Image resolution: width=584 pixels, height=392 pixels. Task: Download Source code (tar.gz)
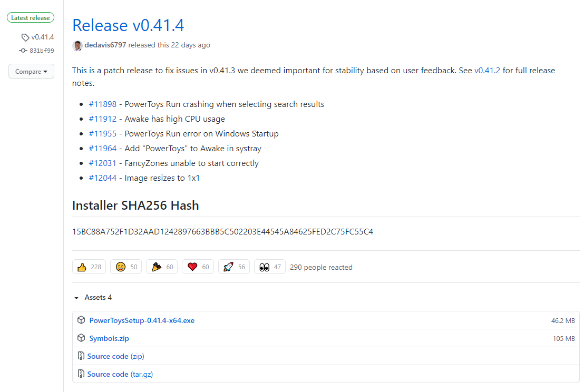[x=120, y=374]
